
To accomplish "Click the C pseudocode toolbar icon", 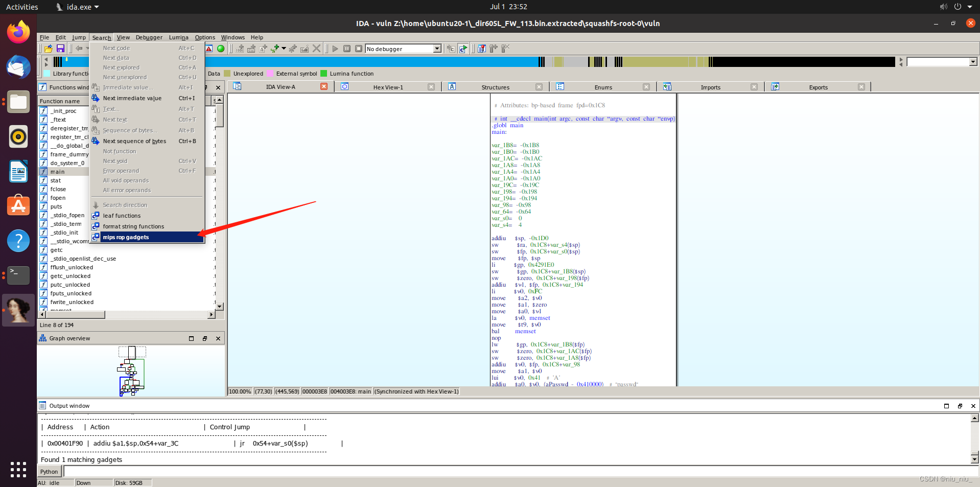I will (451, 49).
